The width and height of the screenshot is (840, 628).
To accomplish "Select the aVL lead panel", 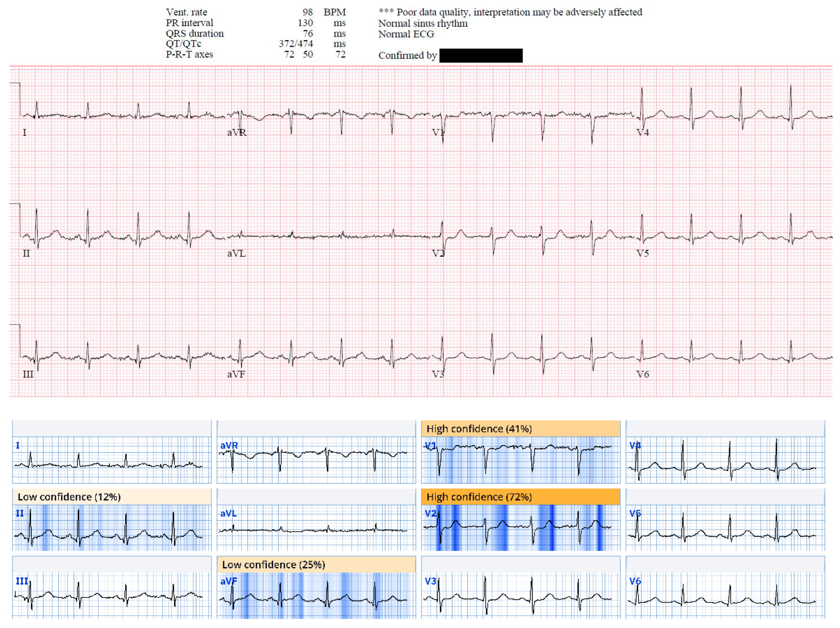I will [x=315, y=528].
